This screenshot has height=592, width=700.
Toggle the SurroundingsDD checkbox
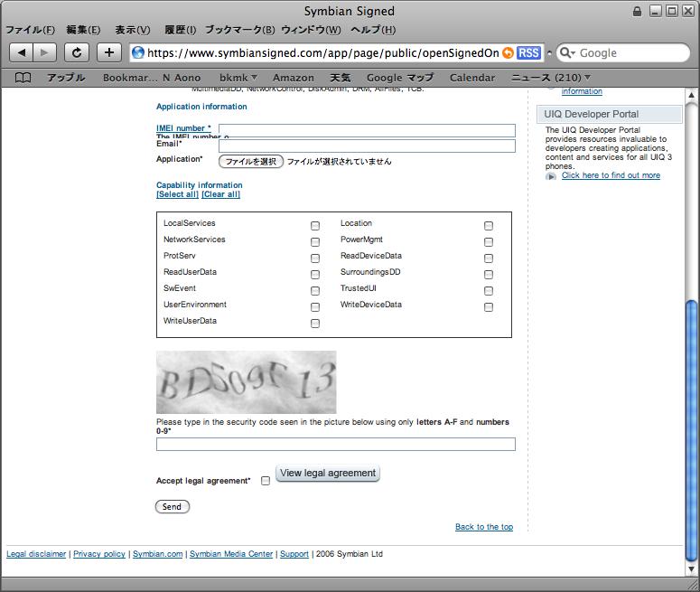[x=489, y=275]
